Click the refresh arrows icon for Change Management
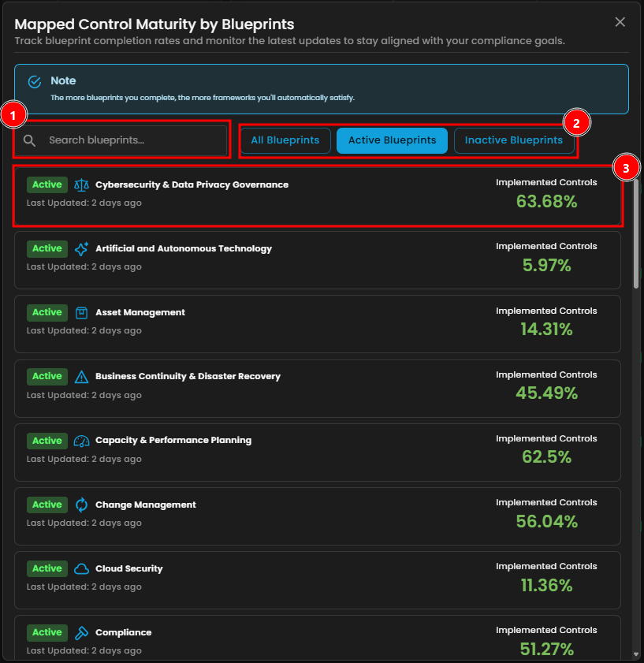This screenshot has height=663, width=644. (x=82, y=505)
